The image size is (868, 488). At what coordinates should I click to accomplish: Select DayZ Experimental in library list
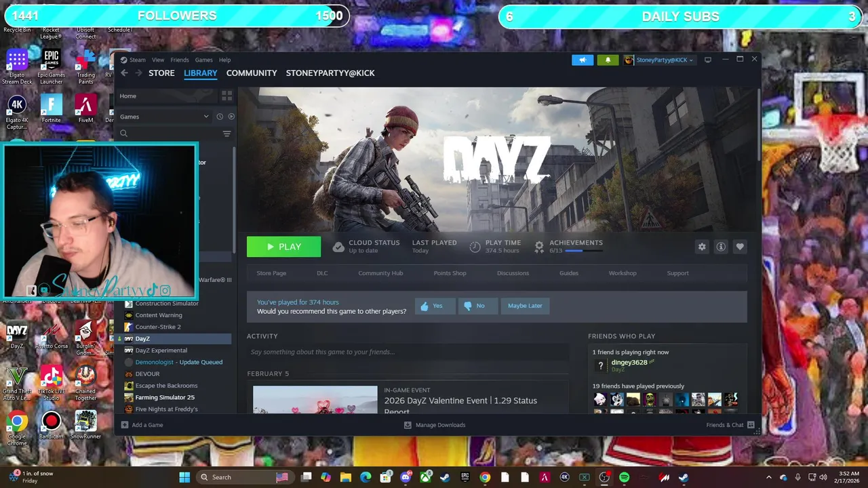pyautogui.click(x=161, y=350)
